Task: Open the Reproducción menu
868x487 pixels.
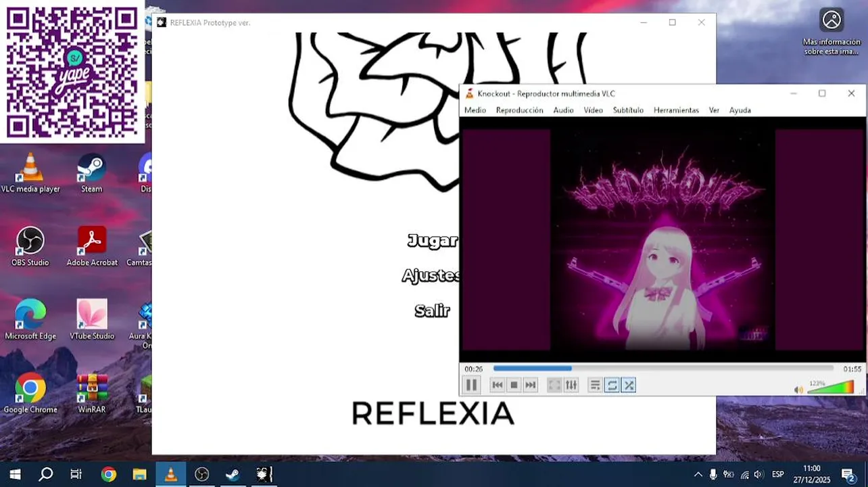Action: point(519,110)
